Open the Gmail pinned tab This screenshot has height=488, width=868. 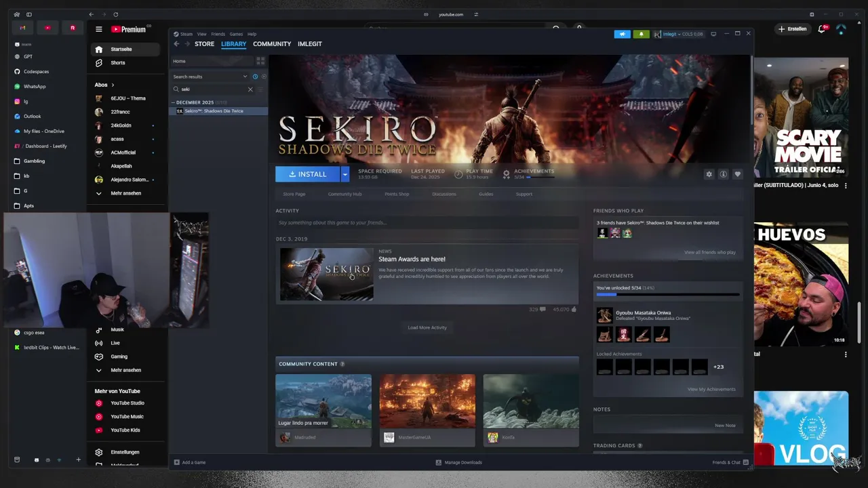coord(22,28)
